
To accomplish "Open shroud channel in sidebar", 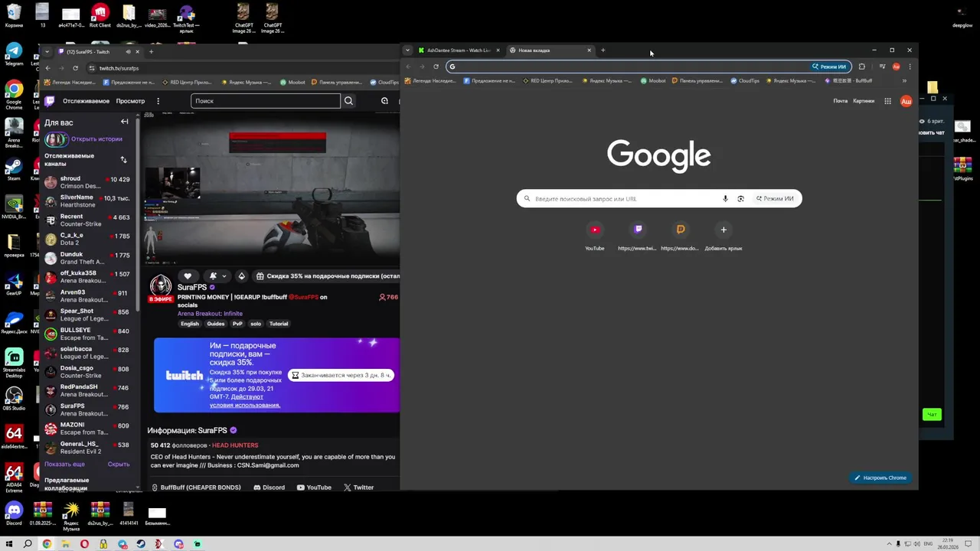I will pyautogui.click(x=87, y=182).
